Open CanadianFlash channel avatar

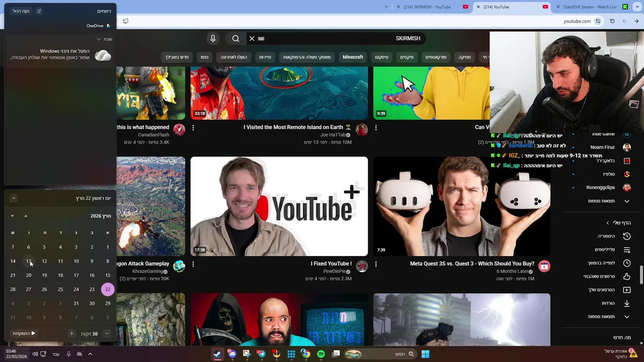(179, 130)
